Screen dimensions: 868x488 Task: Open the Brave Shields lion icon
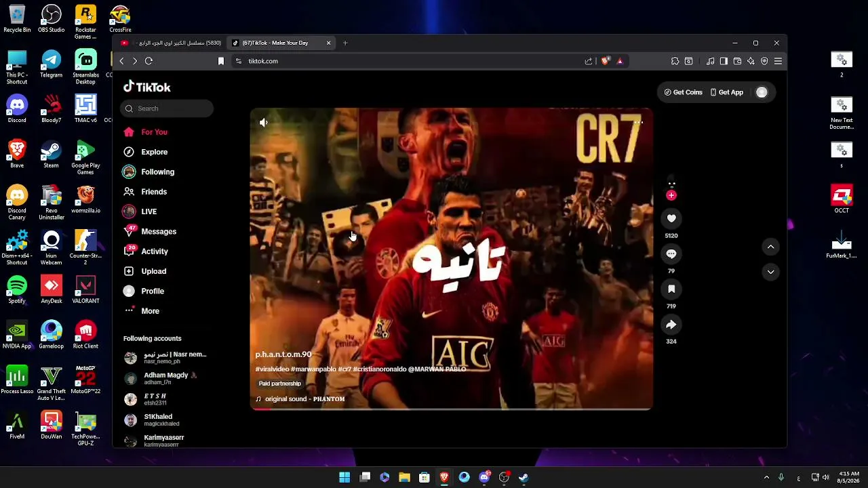click(606, 61)
